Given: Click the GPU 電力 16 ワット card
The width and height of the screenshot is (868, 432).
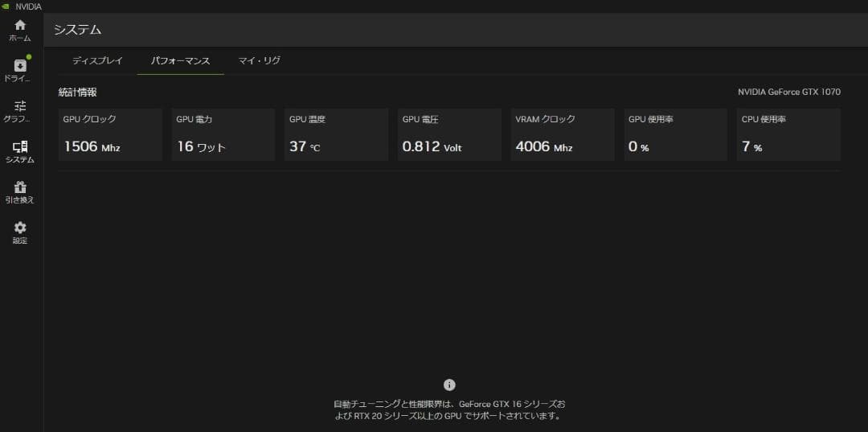Looking at the screenshot, I should (223, 134).
